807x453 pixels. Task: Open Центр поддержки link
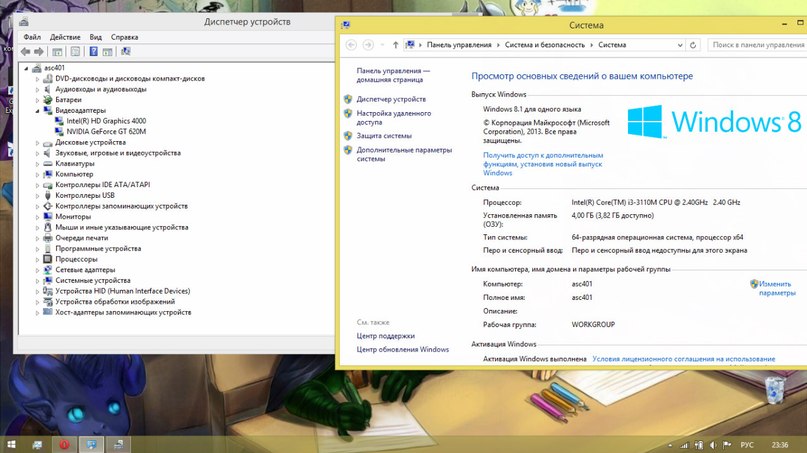coord(385,336)
